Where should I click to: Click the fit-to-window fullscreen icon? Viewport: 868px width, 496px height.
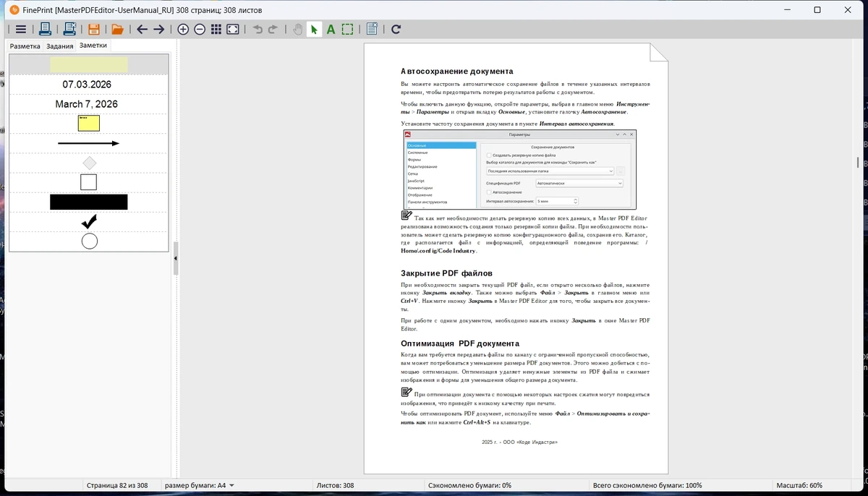[233, 30]
